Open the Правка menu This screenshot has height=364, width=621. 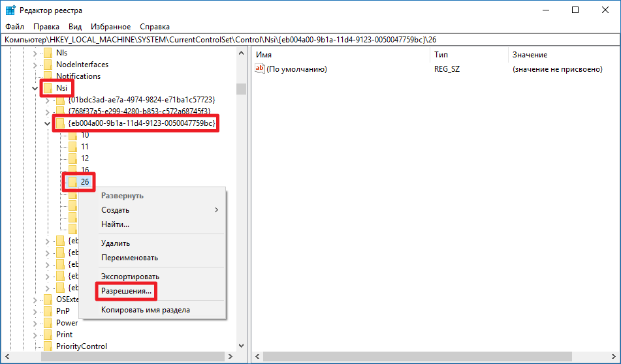[46, 27]
